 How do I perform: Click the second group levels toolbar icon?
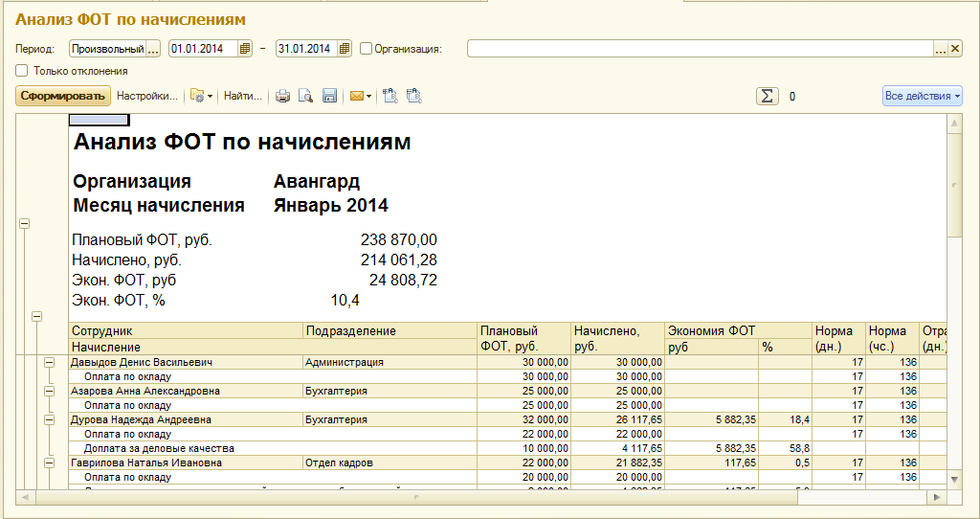coord(413,96)
